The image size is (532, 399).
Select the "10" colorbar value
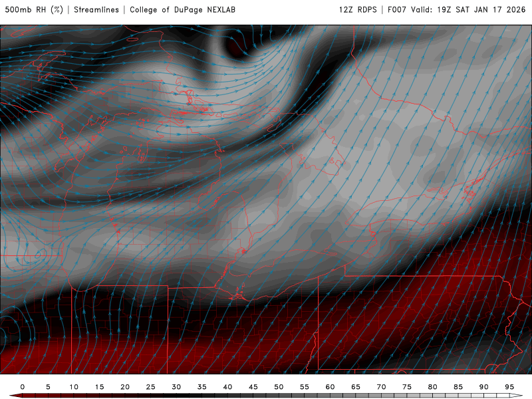click(x=74, y=387)
